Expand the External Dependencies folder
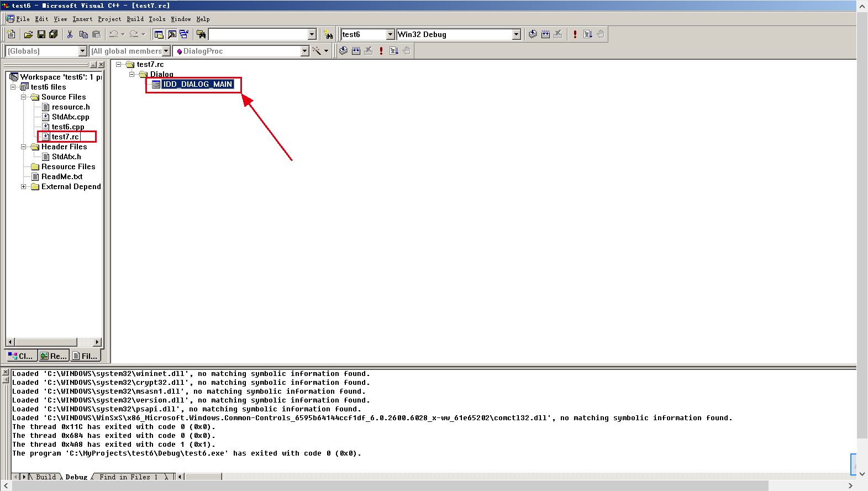Viewport: 868px width, 491px height. [x=24, y=186]
